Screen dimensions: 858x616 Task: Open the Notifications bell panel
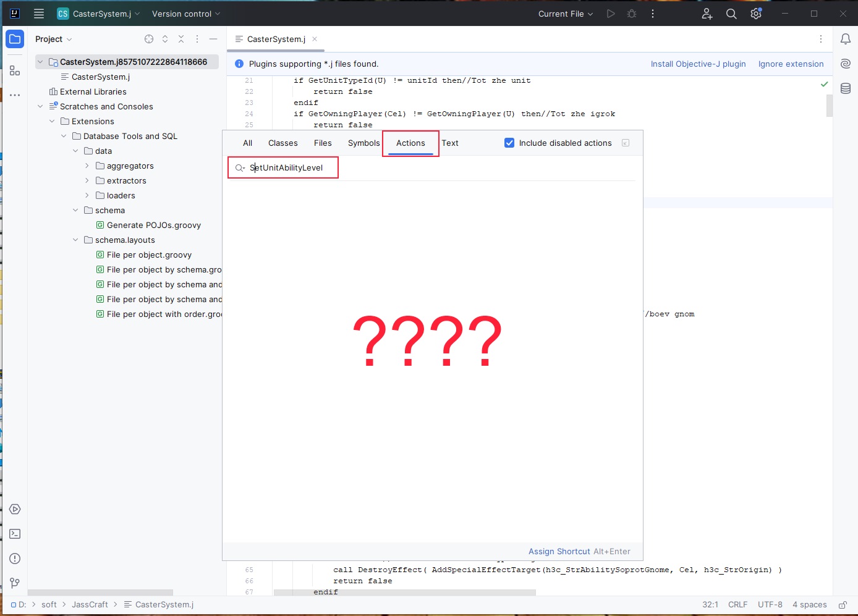846,39
